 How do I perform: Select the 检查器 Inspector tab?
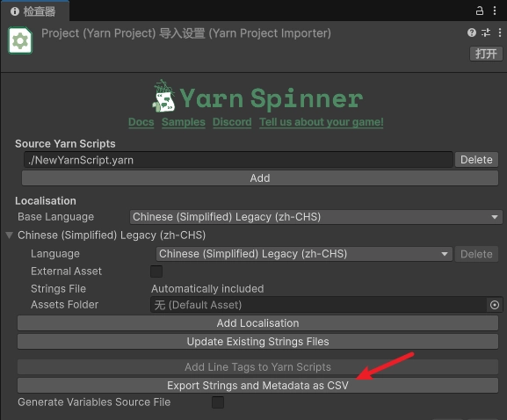(34, 11)
